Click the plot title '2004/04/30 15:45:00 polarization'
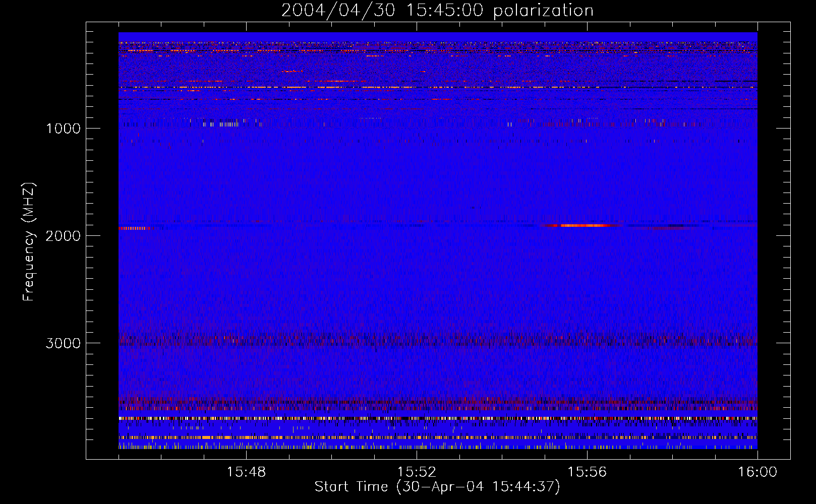816x504 pixels. click(x=437, y=10)
